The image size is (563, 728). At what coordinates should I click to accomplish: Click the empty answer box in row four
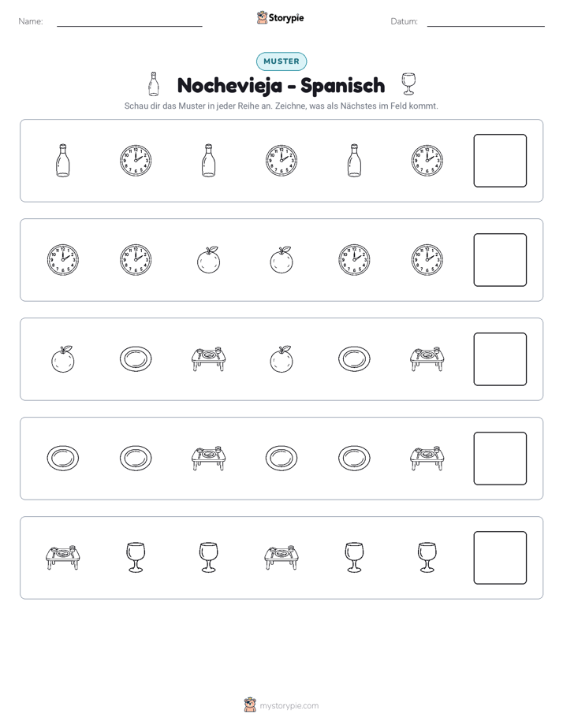coord(500,459)
